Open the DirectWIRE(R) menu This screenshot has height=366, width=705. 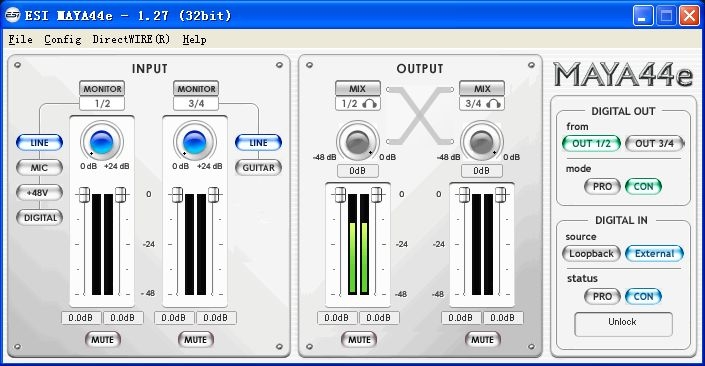[131, 40]
